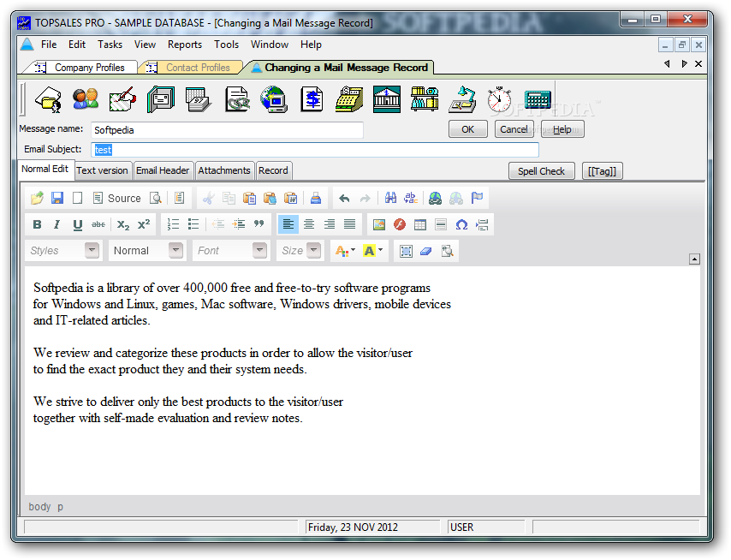Open the Font dropdown
Screen dimensions: 731x560
[x=231, y=251]
